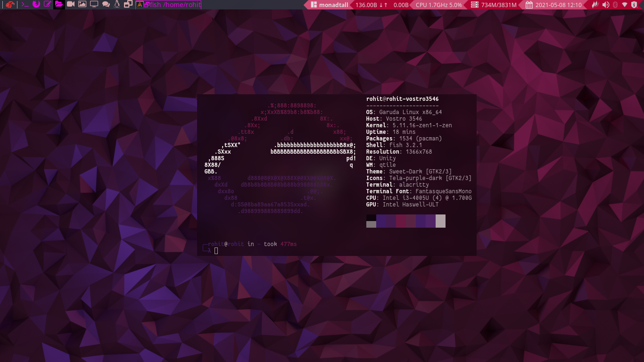This screenshot has height=362, width=644.
Task: Select the text editor workspace icon
Action: pos(48,5)
